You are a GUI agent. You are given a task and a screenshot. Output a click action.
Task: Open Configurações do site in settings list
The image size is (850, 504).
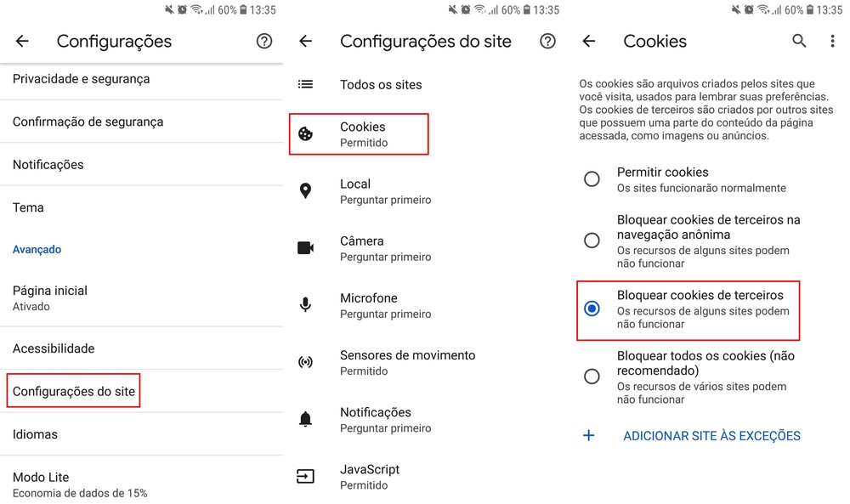[74, 392]
